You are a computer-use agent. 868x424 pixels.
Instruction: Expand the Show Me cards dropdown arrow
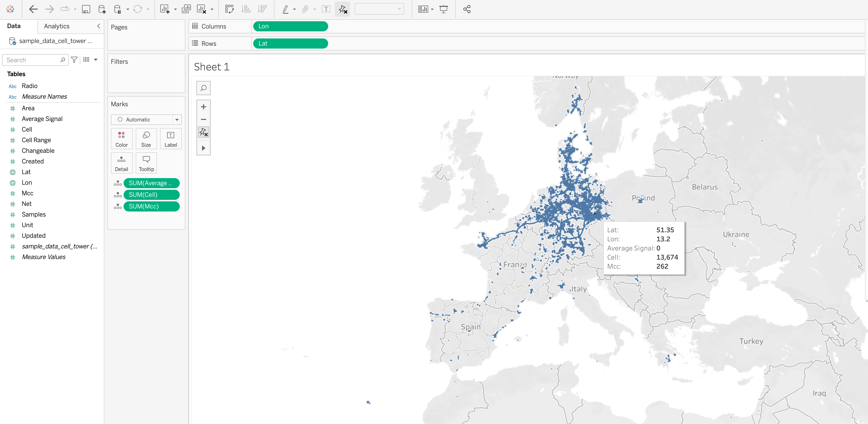[x=432, y=9]
